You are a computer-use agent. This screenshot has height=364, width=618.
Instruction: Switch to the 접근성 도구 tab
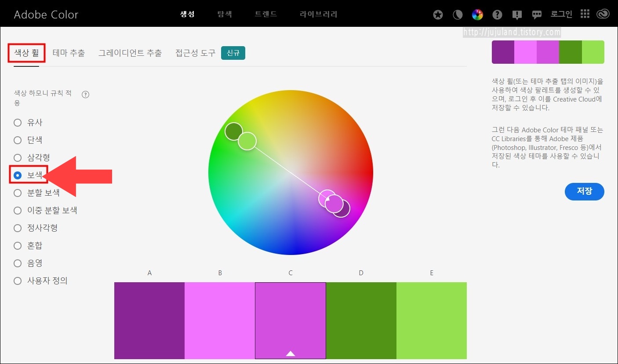(196, 53)
